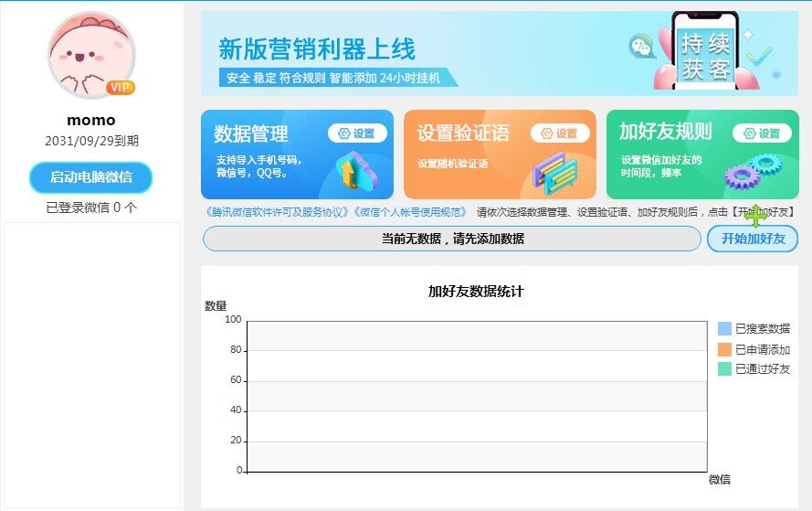
Task: Click the 新版营销利器上线 banner title
Action: pos(316,48)
